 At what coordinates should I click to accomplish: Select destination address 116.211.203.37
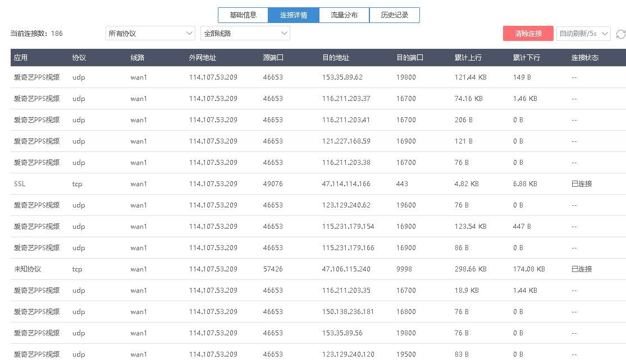(346, 99)
